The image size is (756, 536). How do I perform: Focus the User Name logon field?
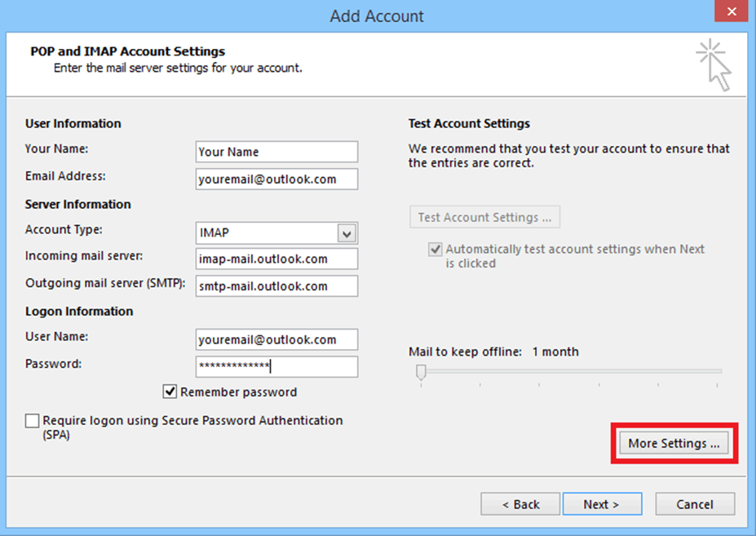pyautogui.click(x=276, y=339)
